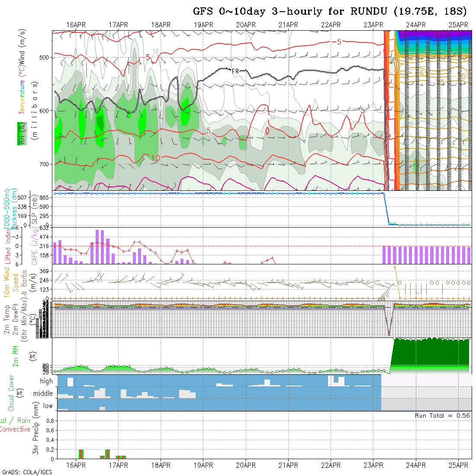
Task: Click the green 'Rain' legend label
Action: click(x=24, y=421)
